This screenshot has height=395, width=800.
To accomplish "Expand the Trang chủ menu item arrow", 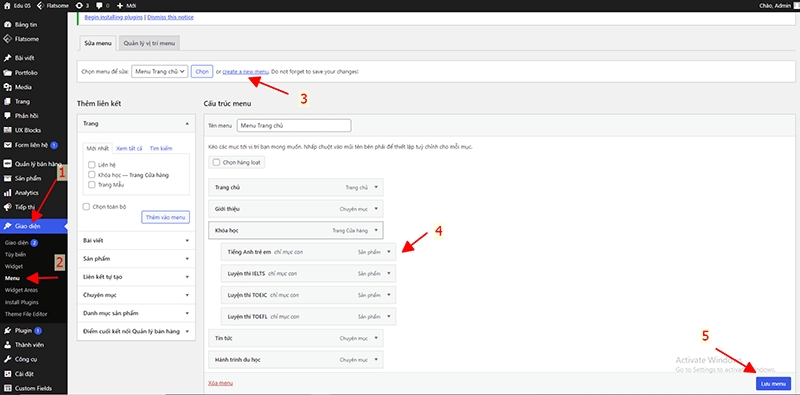I will 376,187.
